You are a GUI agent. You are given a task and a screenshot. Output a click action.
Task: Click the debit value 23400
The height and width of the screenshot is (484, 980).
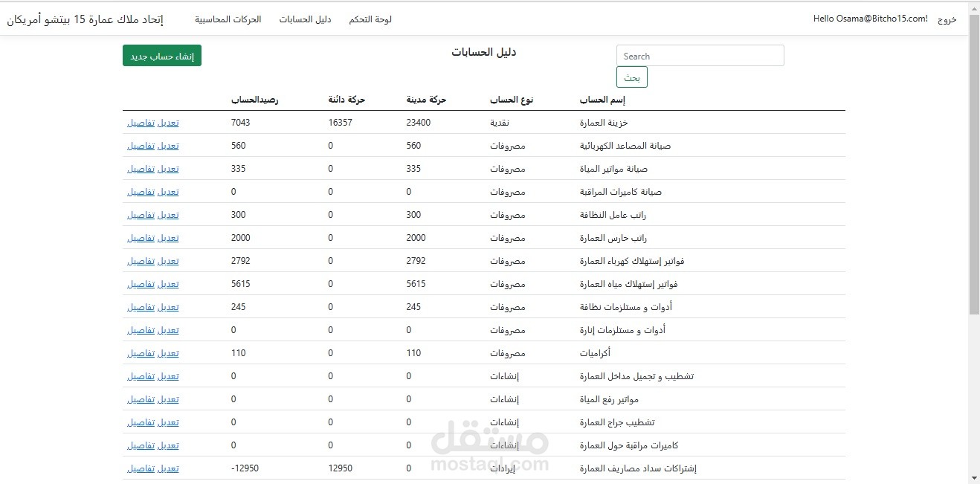coord(419,123)
